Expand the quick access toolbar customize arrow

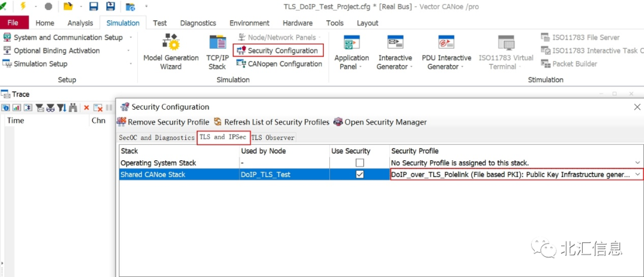pos(146,7)
